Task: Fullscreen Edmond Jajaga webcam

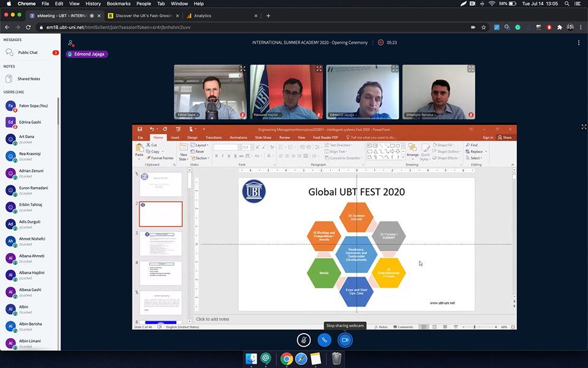Action: [x=395, y=69]
